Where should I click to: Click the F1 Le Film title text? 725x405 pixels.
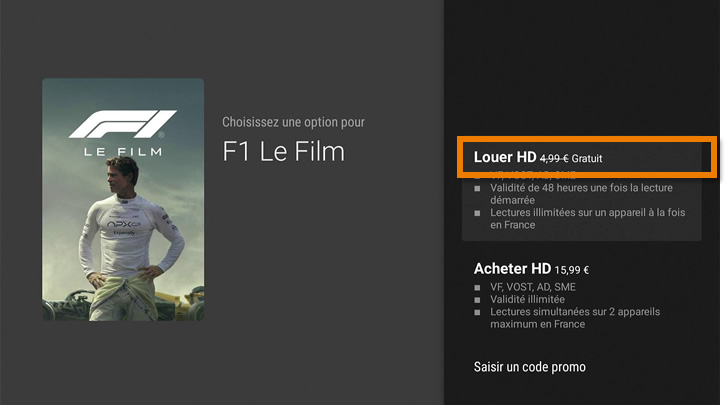283,151
